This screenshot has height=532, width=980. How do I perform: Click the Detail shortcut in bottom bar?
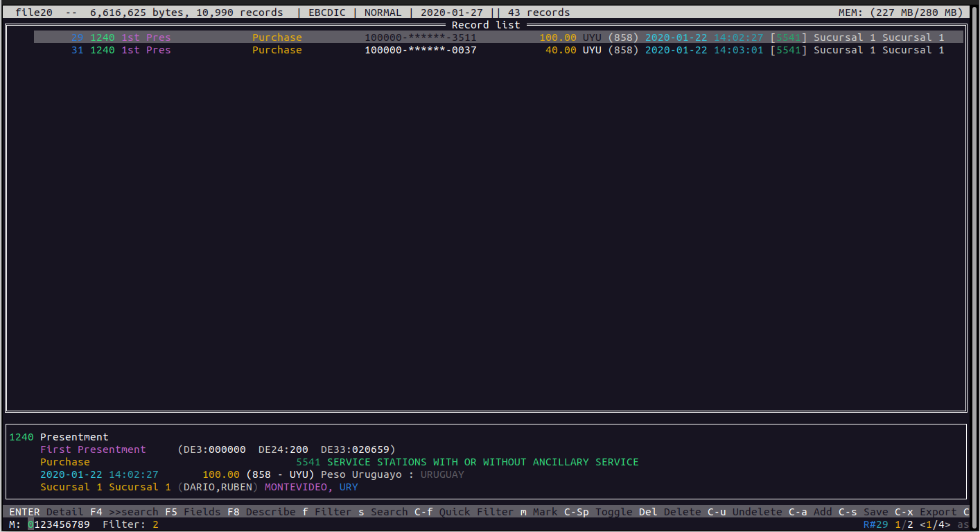[64, 512]
